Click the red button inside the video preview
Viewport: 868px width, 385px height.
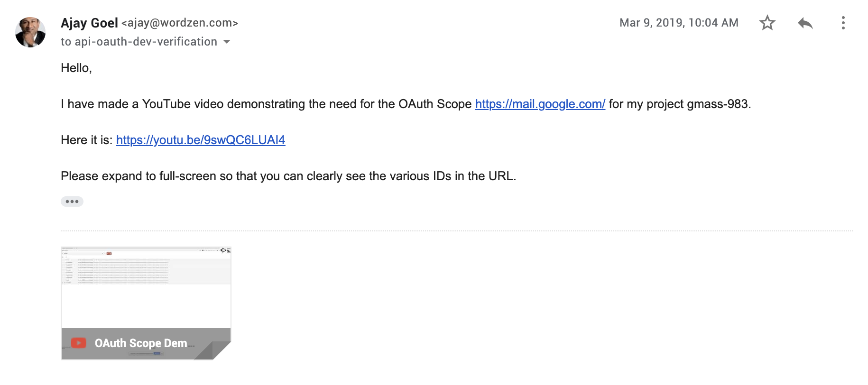[x=109, y=254]
